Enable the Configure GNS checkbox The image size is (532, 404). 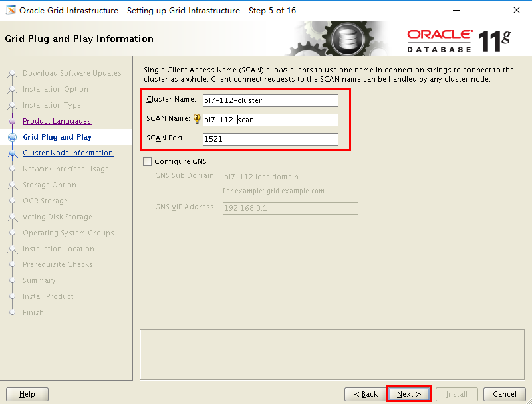pyautogui.click(x=147, y=161)
